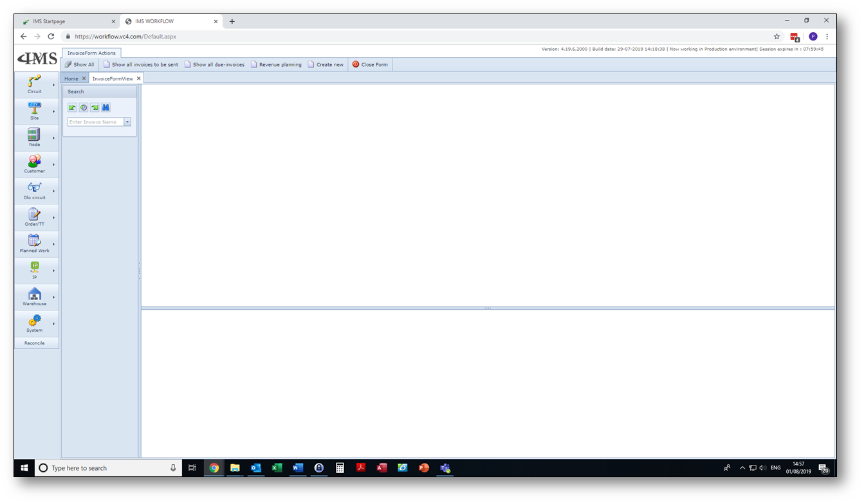Select the IMS WORKFLOW browser tab
This screenshot has height=504, width=864.
(172, 21)
